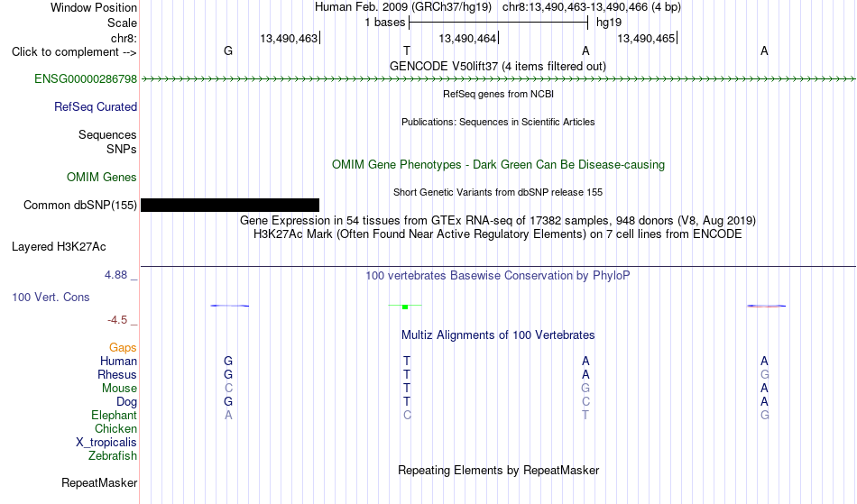Screen dimensions: 857x504
Task: Click the RepeatMasker track label
Action: 99,483
